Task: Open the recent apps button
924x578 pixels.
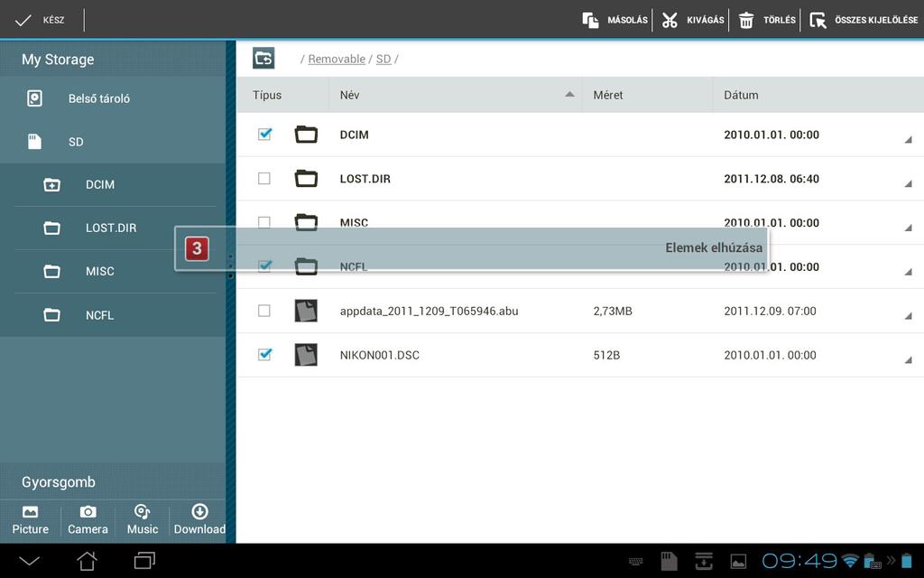Action: (x=144, y=560)
